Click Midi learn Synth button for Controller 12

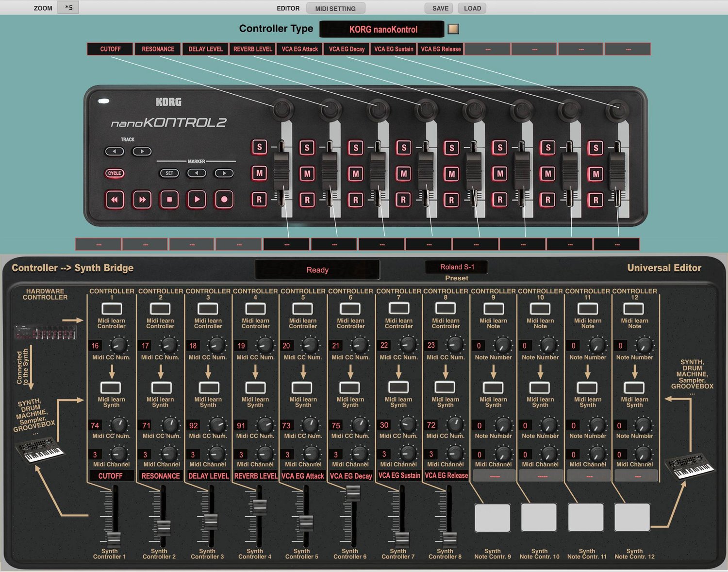[634, 387]
